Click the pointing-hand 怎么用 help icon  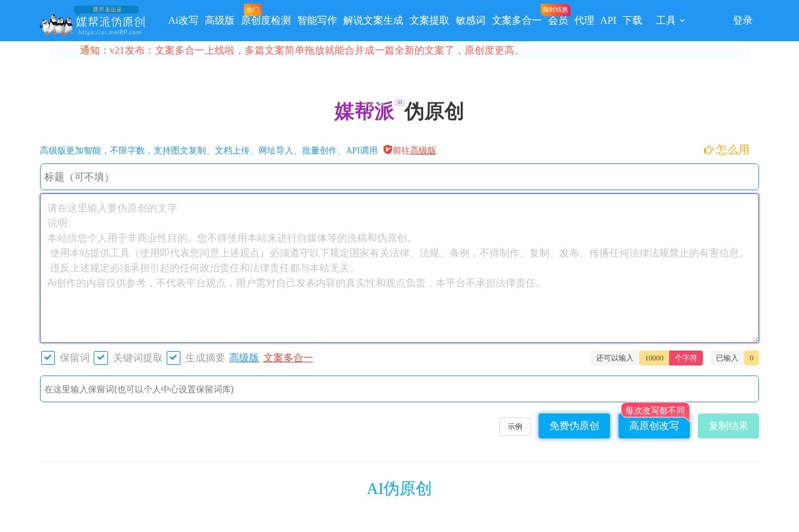point(709,150)
